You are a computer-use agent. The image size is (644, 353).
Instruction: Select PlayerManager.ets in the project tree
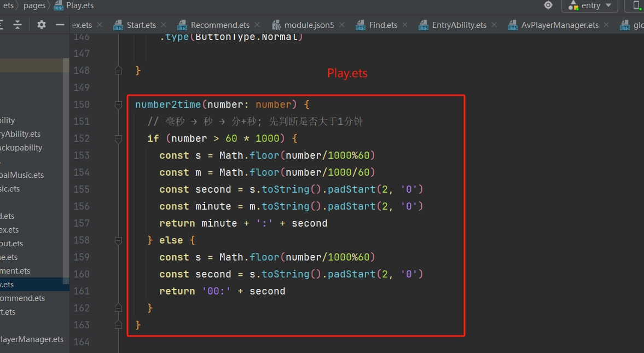(31, 339)
